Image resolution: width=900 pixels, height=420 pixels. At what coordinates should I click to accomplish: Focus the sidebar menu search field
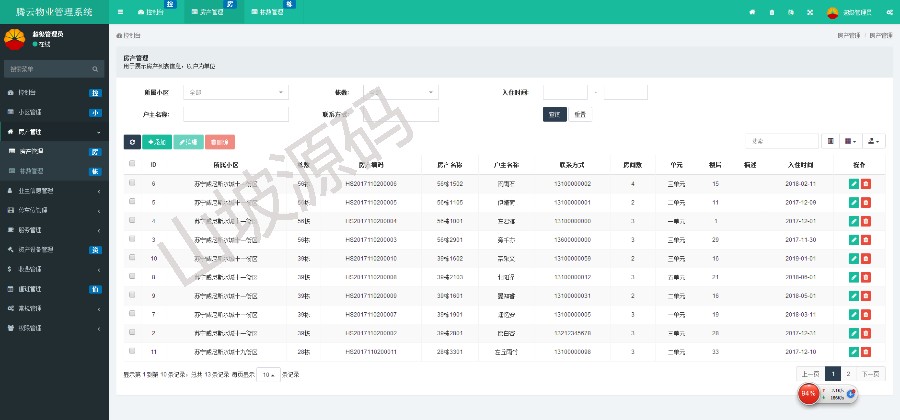click(x=49, y=69)
